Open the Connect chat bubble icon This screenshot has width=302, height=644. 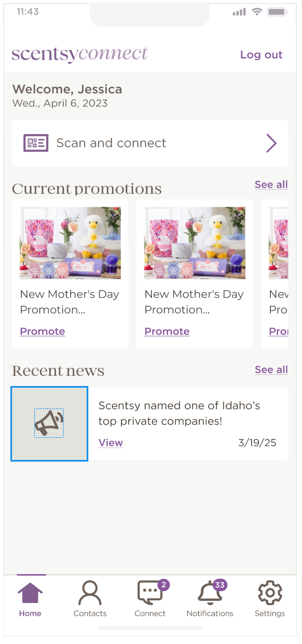[x=150, y=593]
